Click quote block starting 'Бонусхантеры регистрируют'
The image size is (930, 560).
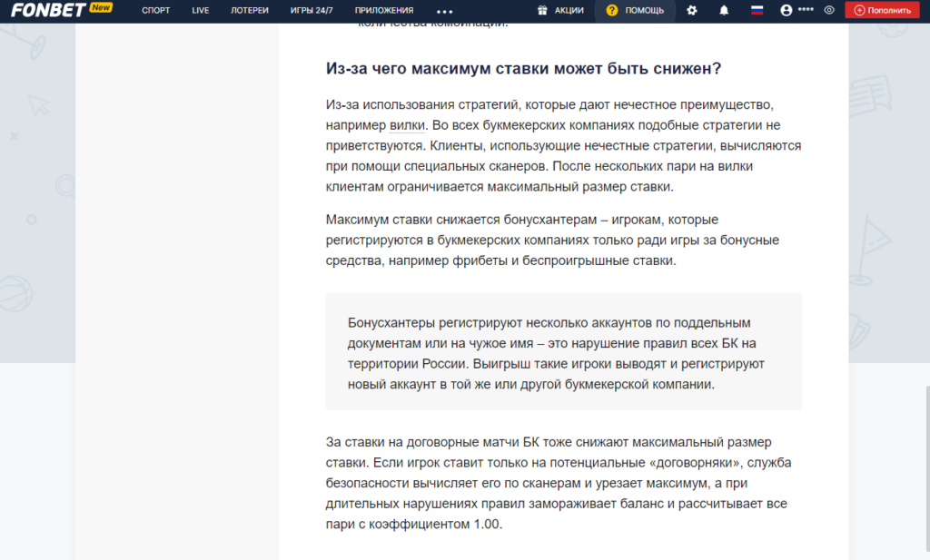(563, 351)
